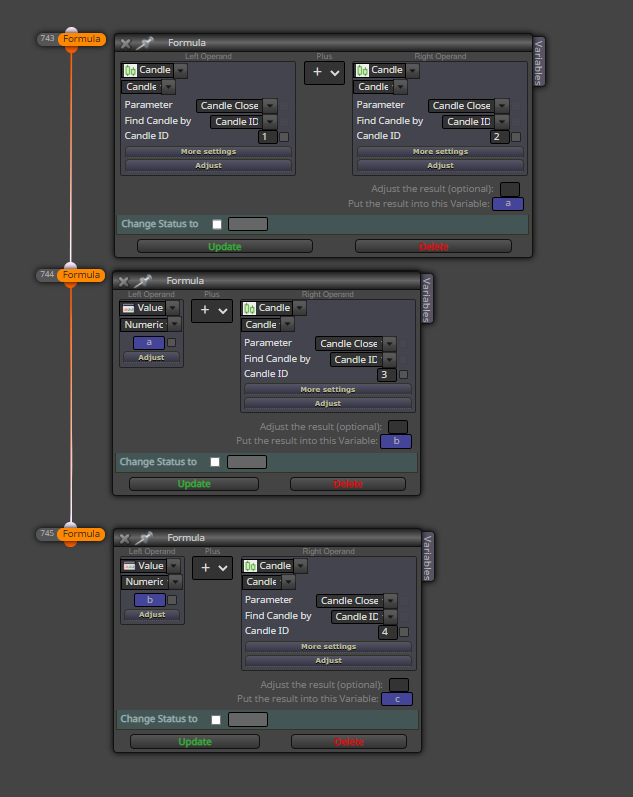Click Delete in Formula 743
This screenshot has width=633, height=797.
tap(433, 247)
